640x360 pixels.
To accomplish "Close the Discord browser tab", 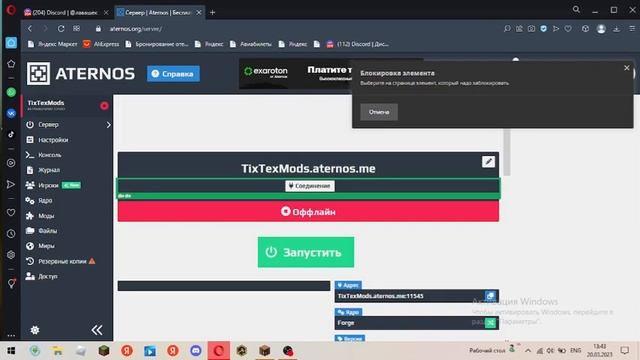I will click(x=106, y=13).
